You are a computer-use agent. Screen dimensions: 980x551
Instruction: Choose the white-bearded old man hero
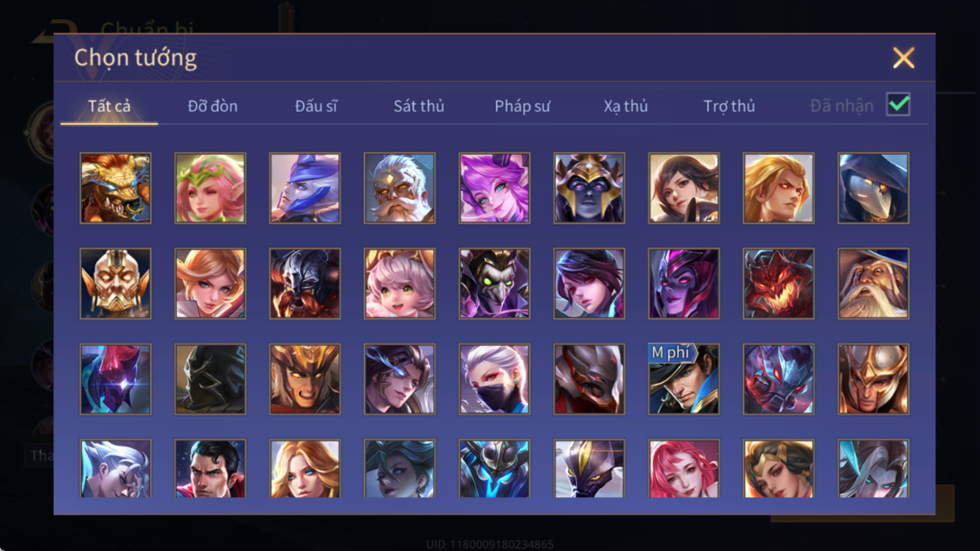click(400, 188)
